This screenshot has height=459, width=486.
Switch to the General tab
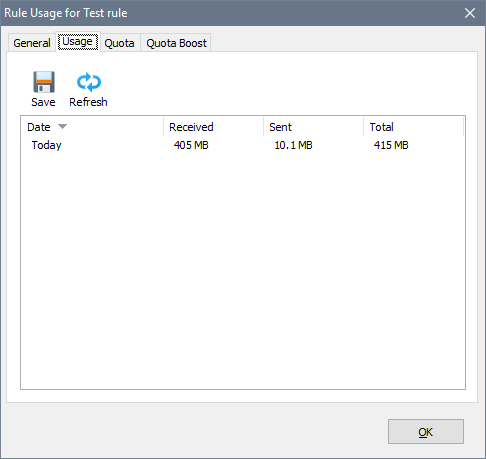[x=32, y=43]
